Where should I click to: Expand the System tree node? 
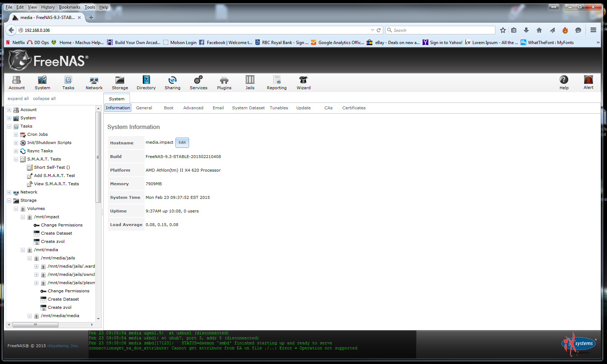point(9,118)
